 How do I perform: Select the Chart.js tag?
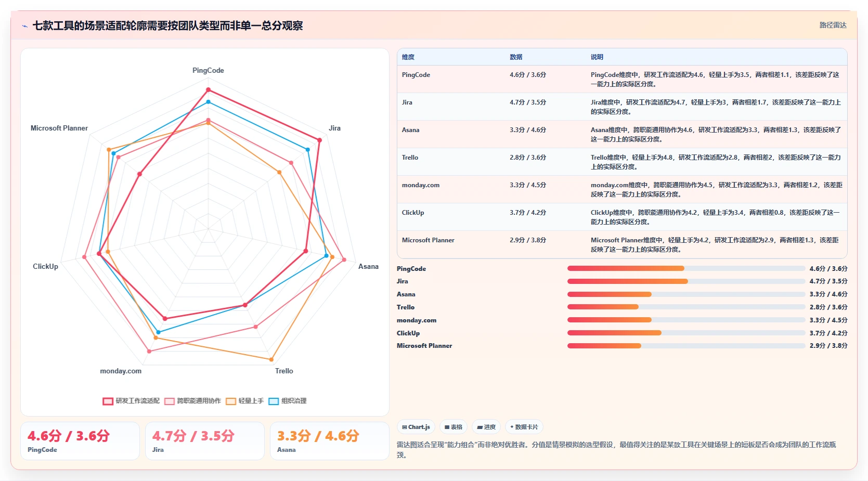coord(416,427)
